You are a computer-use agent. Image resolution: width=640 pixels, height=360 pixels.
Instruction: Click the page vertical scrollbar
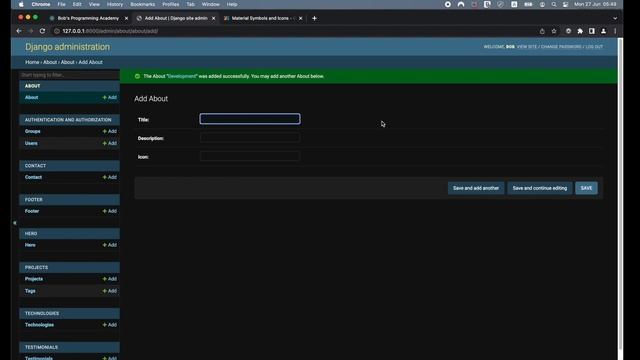click(620, 194)
